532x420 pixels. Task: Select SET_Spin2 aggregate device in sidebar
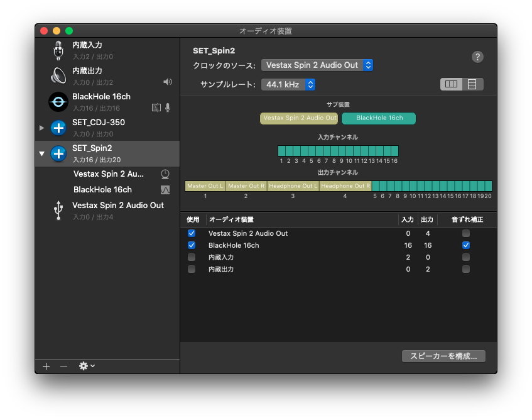point(107,153)
